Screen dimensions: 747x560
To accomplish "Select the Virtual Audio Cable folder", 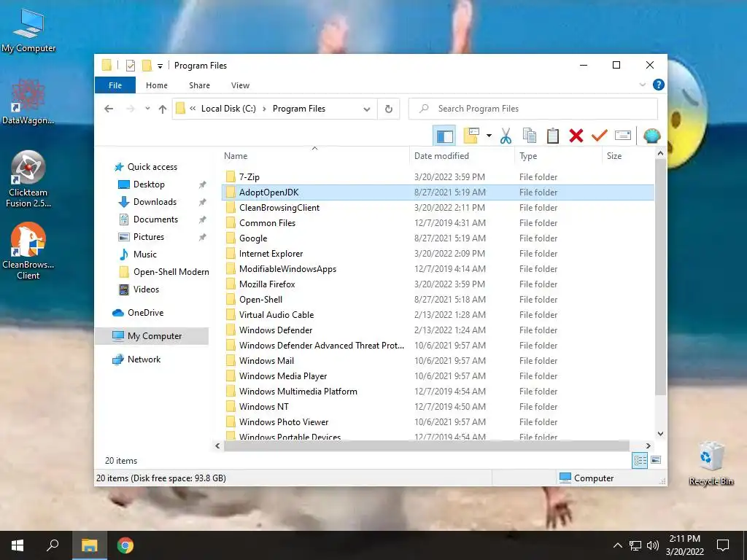I will [x=276, y=315].
